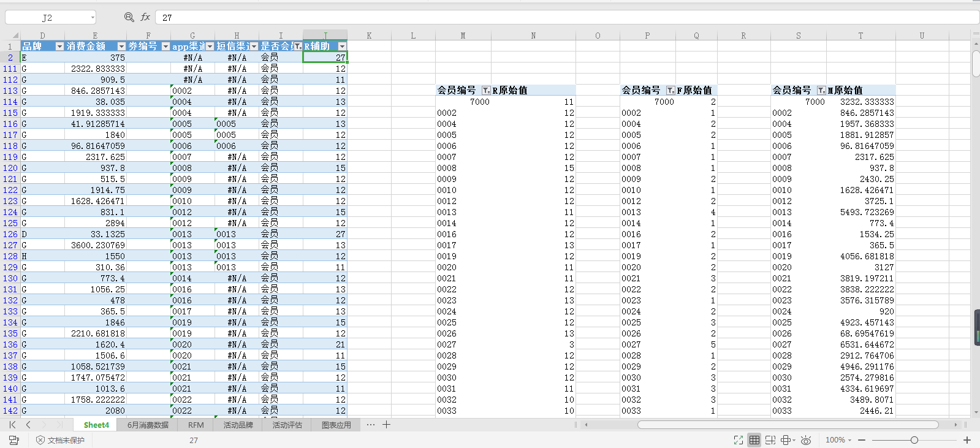Switch to page break preview icon

770,440
